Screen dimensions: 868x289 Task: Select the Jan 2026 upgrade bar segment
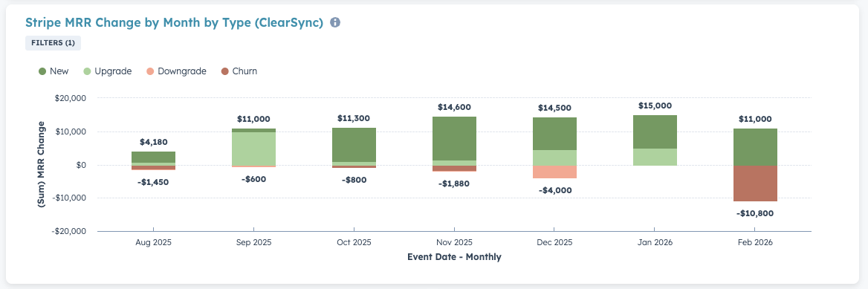click(x=655, y=158)
